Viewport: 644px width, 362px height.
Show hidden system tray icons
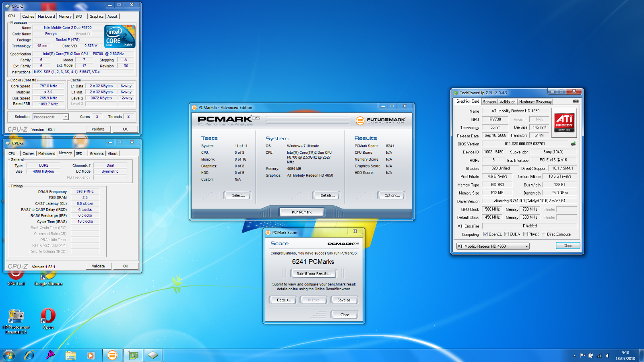pyautogui.click(x=574, y=356)
